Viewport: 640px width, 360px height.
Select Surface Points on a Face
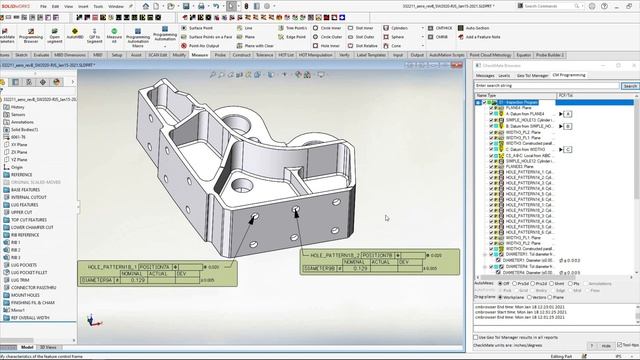206,37
